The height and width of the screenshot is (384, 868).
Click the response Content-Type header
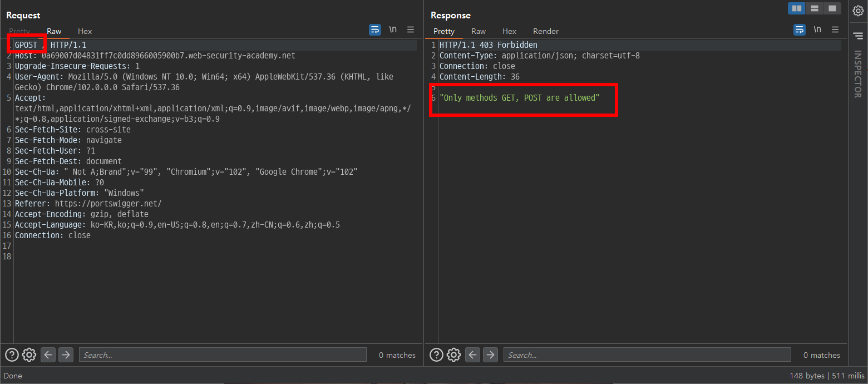point(540,56)
